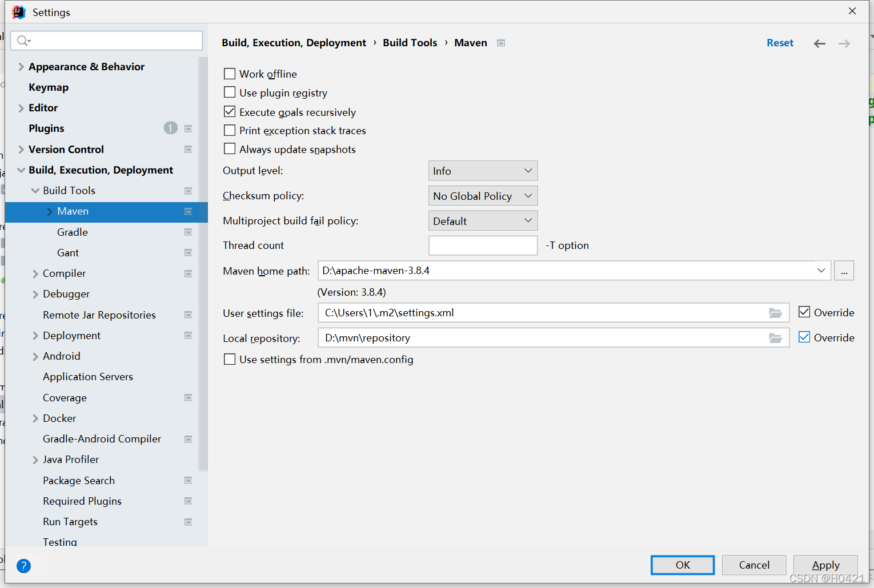Click the Cancel button
This screenshot has height=588, width=874.
coord(754,565)
